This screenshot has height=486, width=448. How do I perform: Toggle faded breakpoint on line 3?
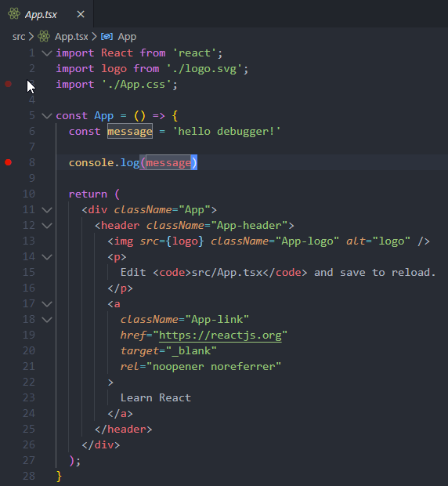(x=9, y=84)
